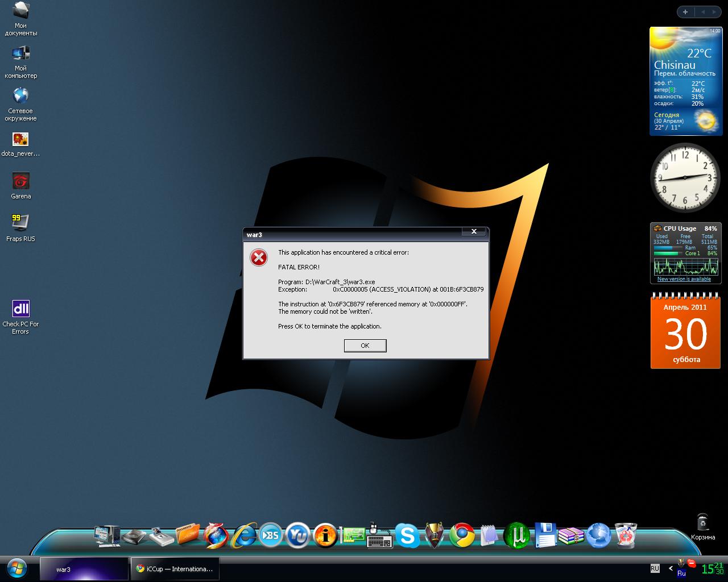Image resolution: width=728 pixels, height=582 pixels.
Task: Click the 'FATAL ERROR!' text in dialog
Action: (299, 267)
